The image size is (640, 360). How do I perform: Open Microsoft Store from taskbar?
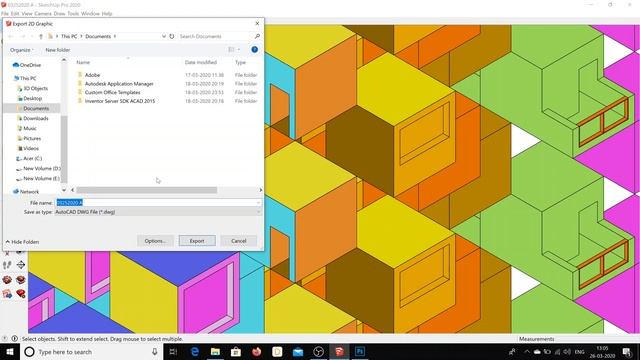pos(236,351)
